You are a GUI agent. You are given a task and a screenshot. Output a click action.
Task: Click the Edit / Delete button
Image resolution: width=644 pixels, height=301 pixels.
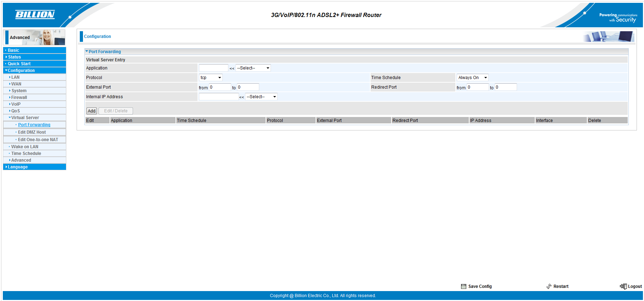(116, 111)
